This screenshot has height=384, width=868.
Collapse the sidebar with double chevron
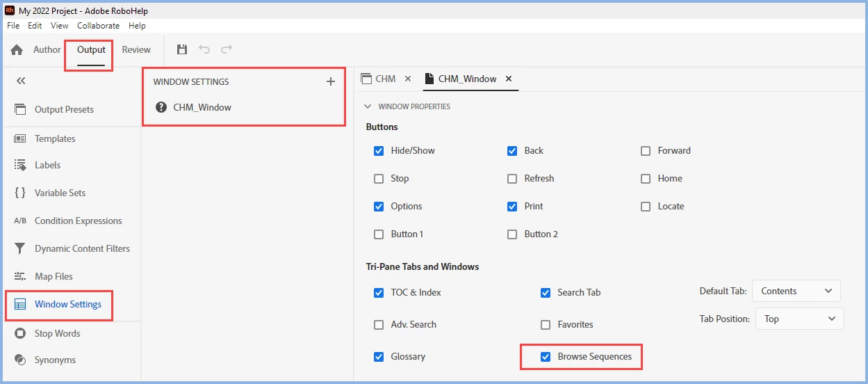21,81
